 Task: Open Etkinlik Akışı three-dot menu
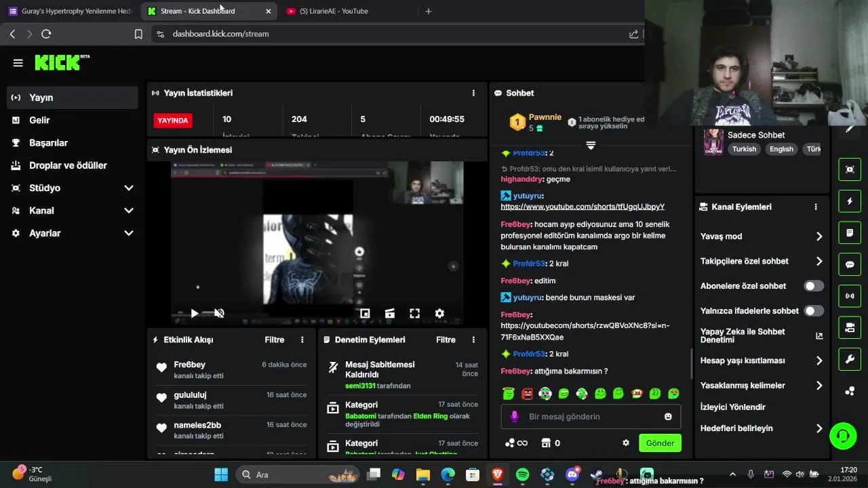point(302,340)
